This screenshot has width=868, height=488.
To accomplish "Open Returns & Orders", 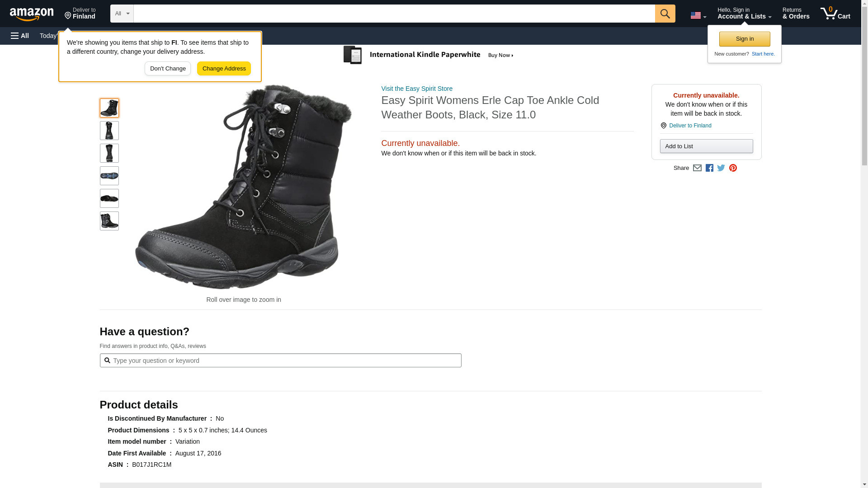I will click(x=796, y=14).
